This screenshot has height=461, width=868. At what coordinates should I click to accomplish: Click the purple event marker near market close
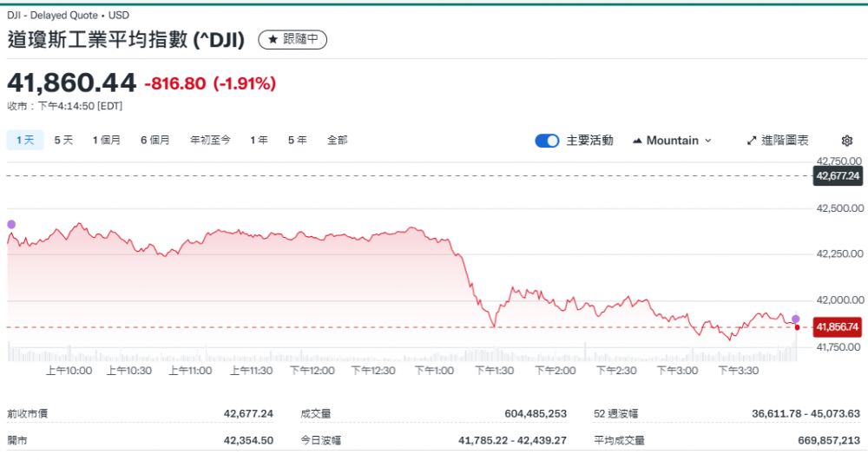click(796, 319)
